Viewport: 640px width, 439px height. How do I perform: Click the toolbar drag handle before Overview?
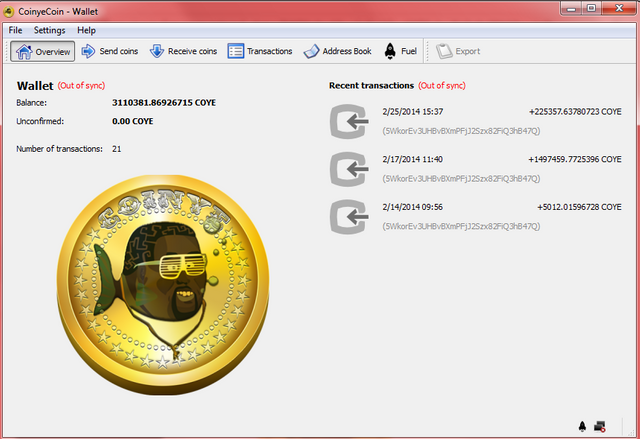(x=7, y=51)
